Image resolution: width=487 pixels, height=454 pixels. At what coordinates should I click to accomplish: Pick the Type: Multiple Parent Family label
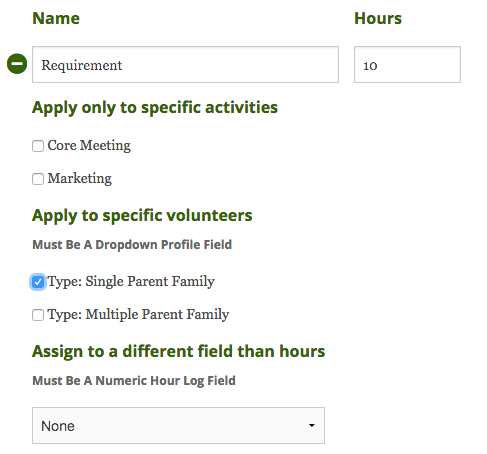[x=138, y=315]
